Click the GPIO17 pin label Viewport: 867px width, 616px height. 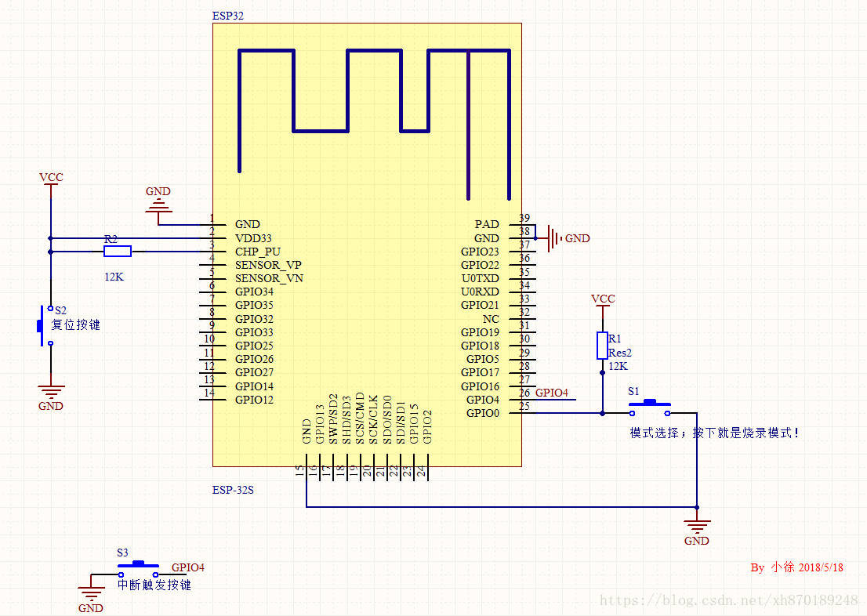pyautogui.click(x=480, y=373)
